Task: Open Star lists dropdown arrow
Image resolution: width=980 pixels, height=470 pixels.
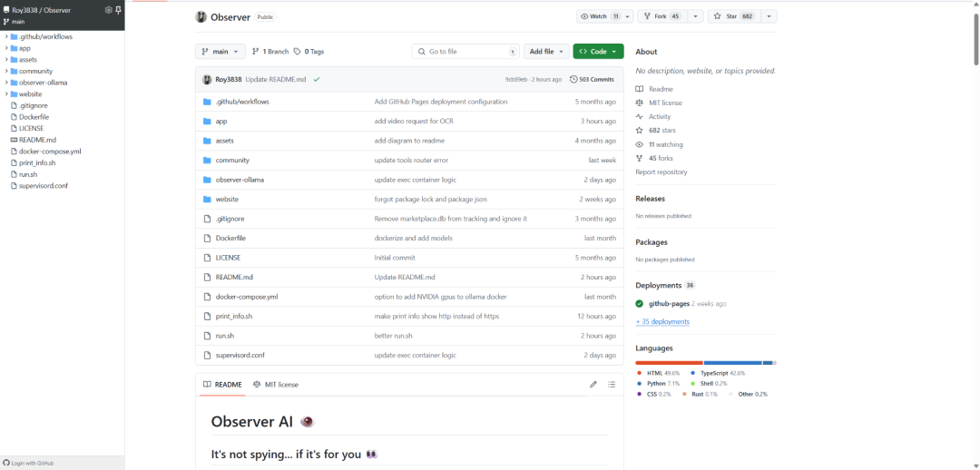Action: (x=769, y=16)
